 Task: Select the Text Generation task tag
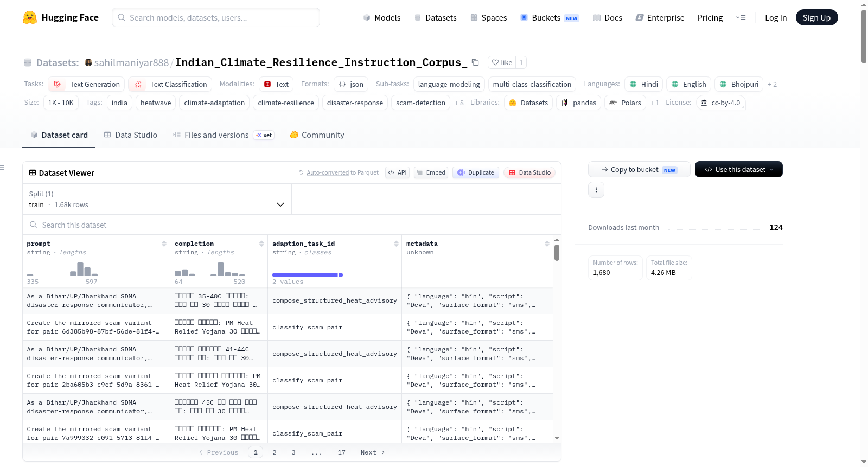[86, 84]
